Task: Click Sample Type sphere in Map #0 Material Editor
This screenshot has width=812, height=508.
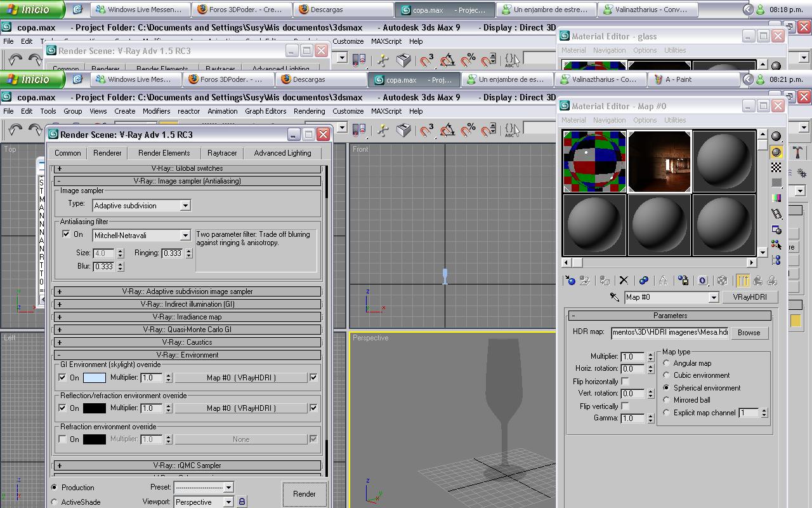Action: click(776, 136)
